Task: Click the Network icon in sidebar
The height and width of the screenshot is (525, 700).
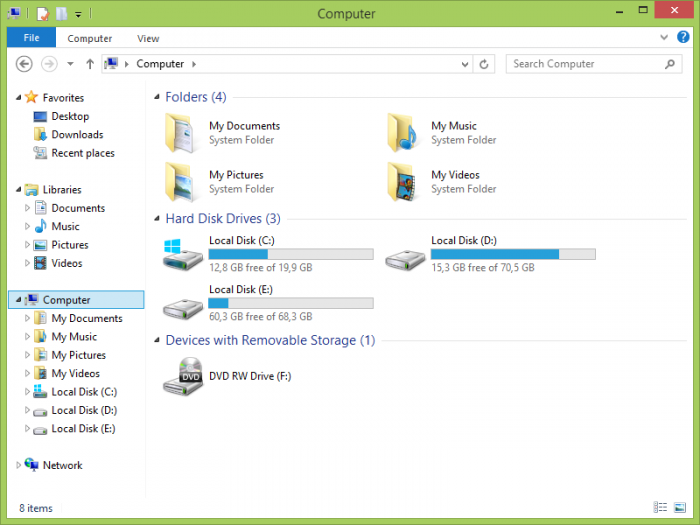Action: click(x=31, y=465)
